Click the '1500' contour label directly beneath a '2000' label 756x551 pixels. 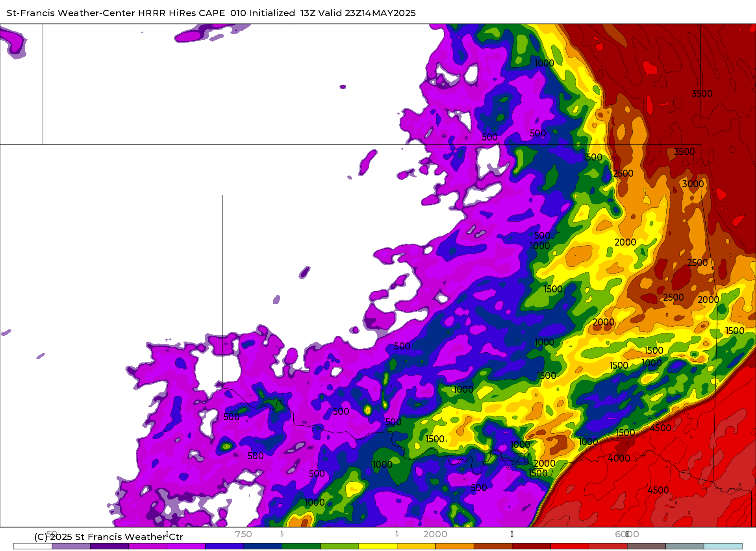[x=538, y=473]
